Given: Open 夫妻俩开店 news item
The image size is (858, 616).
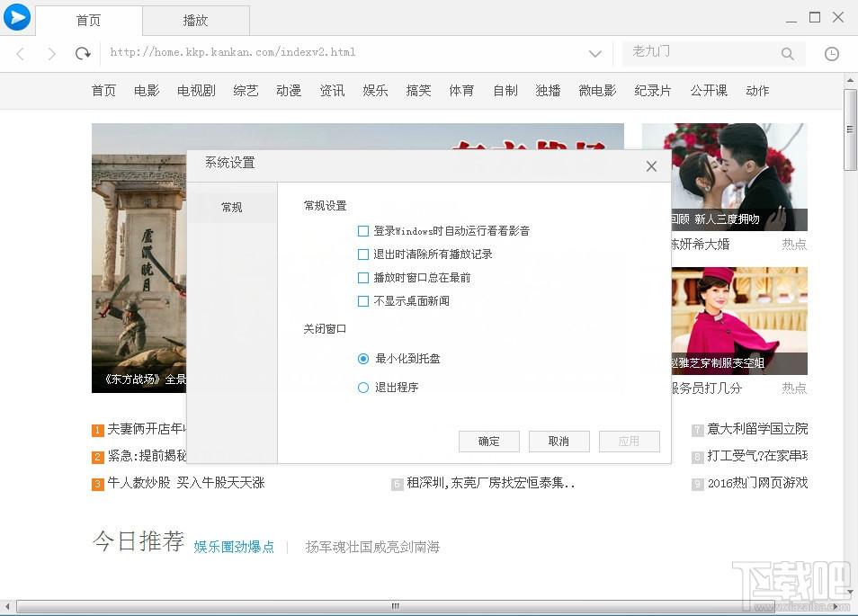Looking at the screenshot, I should pos(147,429).
